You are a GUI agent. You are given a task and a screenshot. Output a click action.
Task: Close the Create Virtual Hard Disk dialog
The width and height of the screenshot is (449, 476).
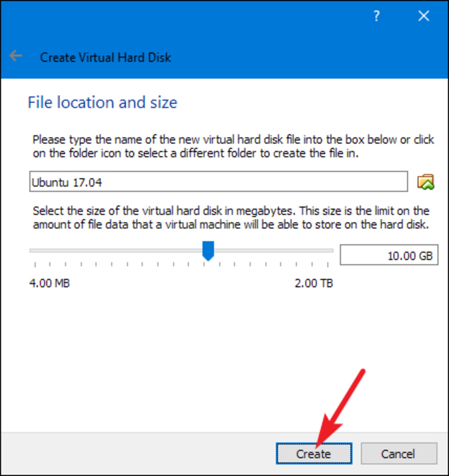click(x=424, y=16)
